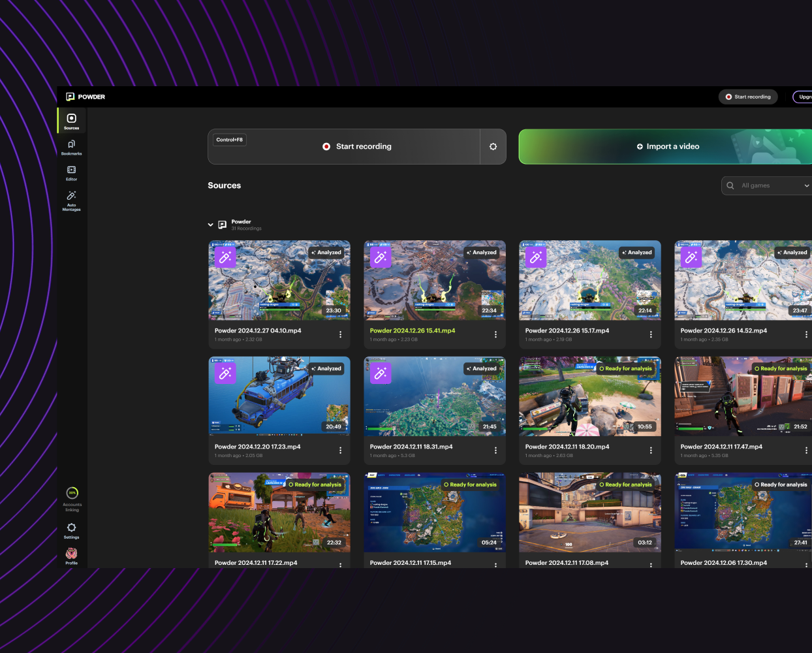Click the Control+F8 shortcut badge
812x653 pixels.
click(230, 140)
